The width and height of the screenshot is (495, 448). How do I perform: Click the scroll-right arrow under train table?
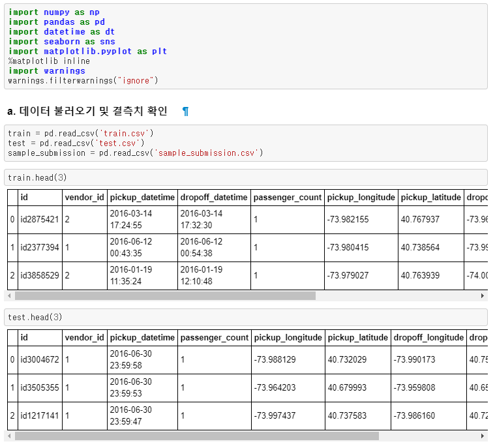pyautogui.click(x=483, y=296)
